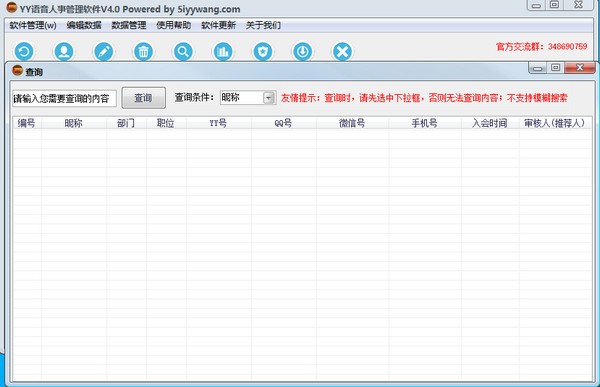The width and height of the screenshot is (600, 387).
Task: Open the add member person icon
Action: (64, 51)
